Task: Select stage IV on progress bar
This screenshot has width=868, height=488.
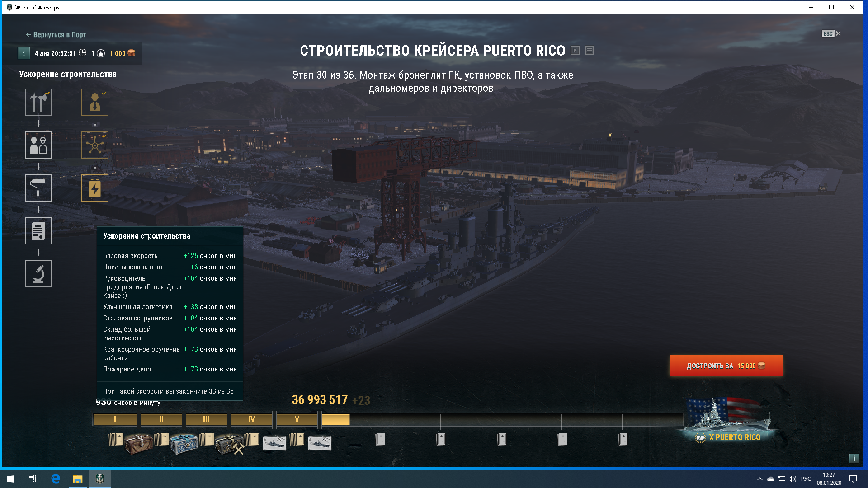Action: pos(251,419)
